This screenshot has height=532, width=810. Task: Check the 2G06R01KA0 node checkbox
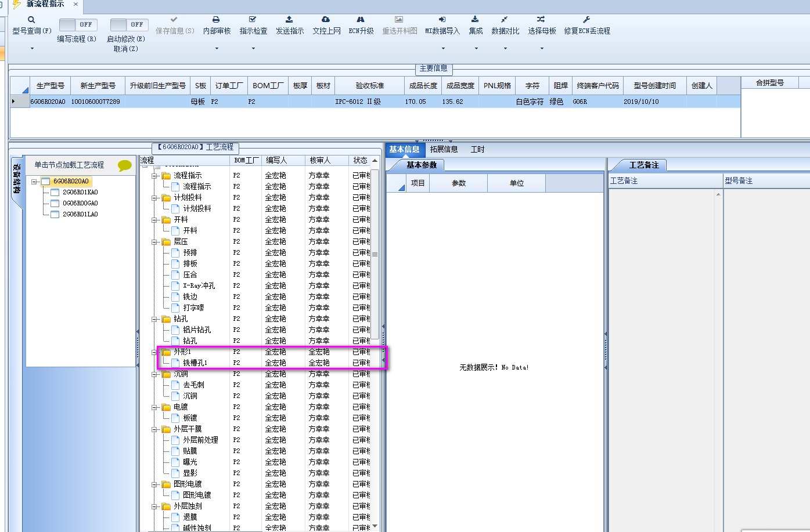coord(55,192)
